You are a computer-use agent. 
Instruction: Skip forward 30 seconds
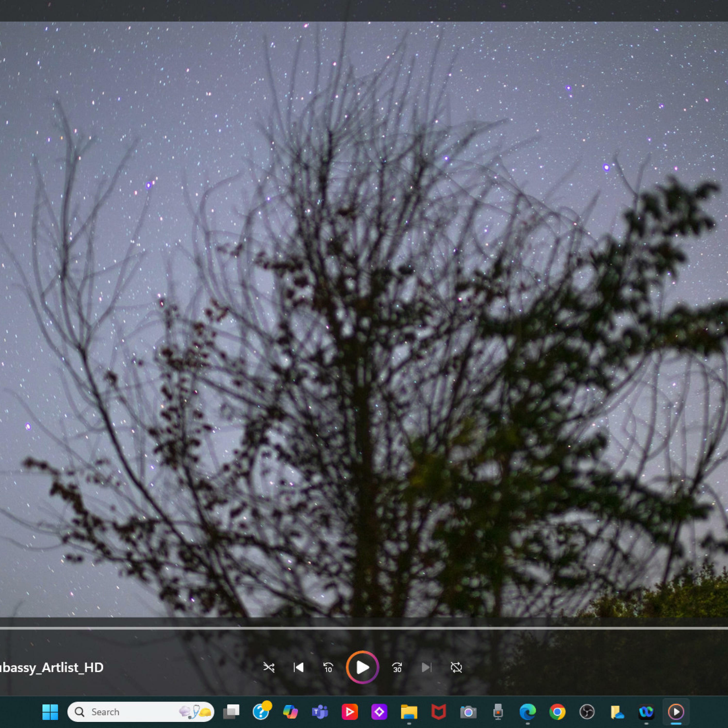[x=397, y=668]
